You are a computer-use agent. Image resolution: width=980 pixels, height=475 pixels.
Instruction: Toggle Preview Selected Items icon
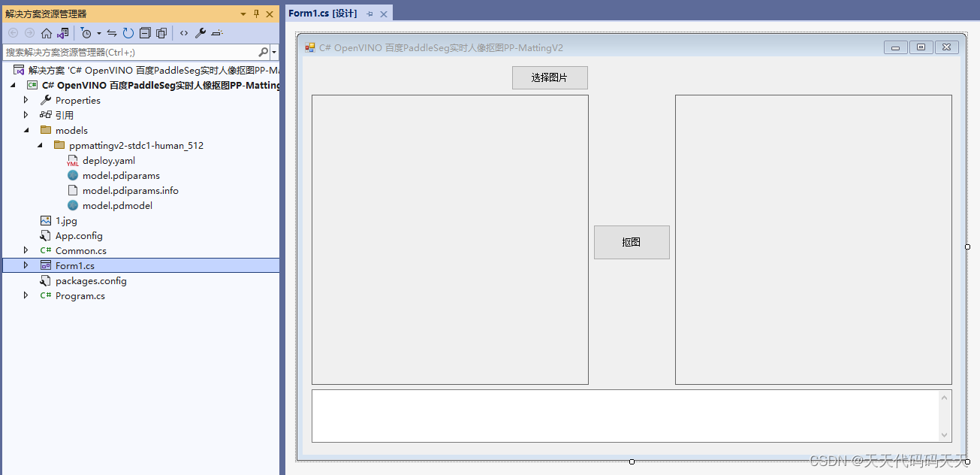[217, 33]
